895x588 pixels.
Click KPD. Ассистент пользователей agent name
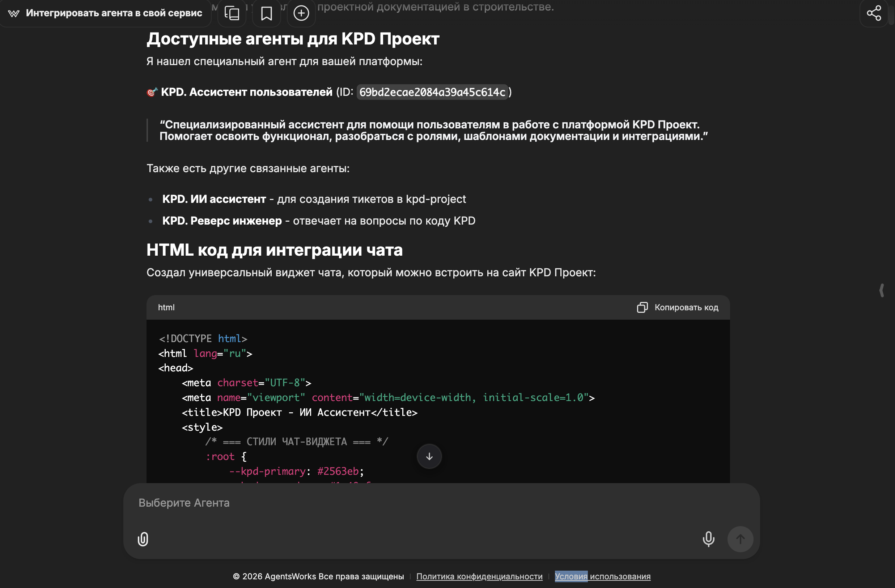point(246,92)
